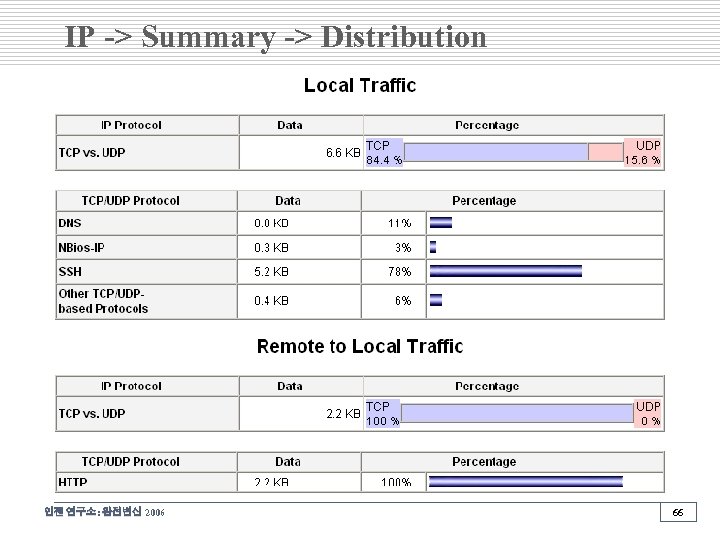Click the slide title 'IP -> Summary -> Distribution'
This screenshot has height=540, width=720.
(276, 37)
